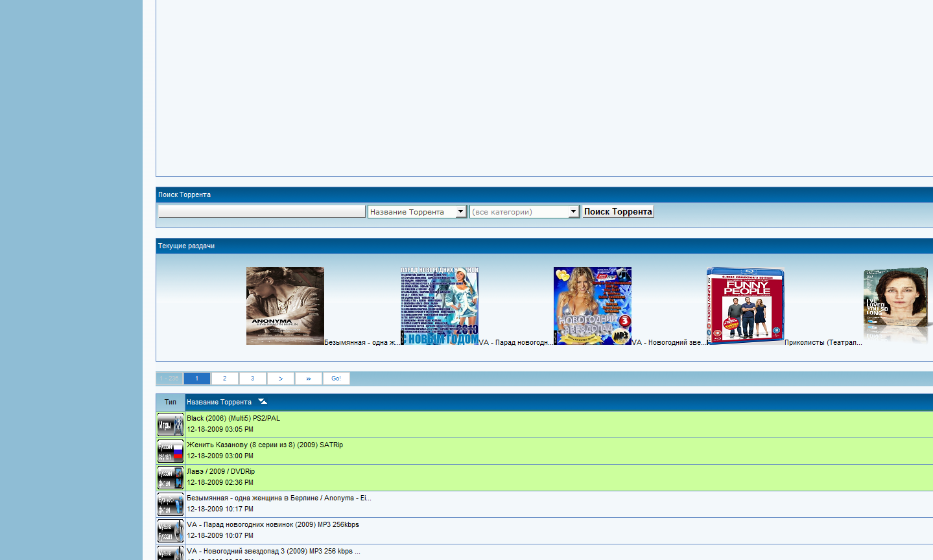
Task: Click the next page > button
Action: coord(281,379)
